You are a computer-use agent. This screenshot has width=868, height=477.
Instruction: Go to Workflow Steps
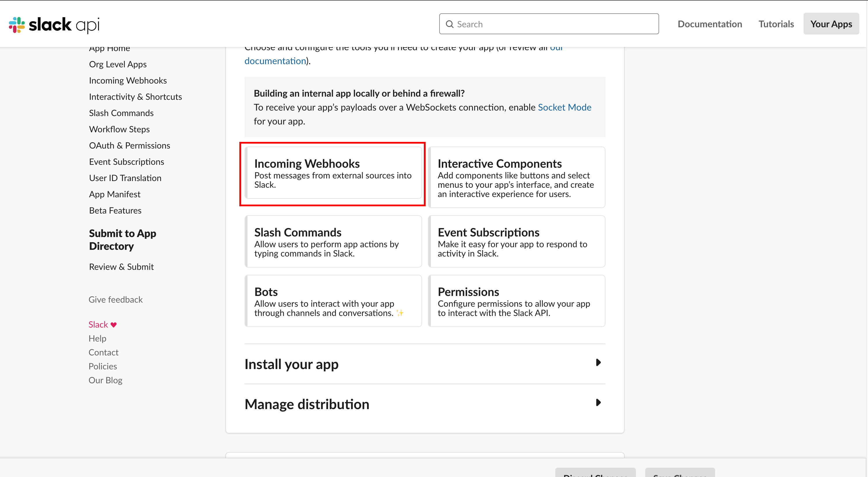coord(119,129)
